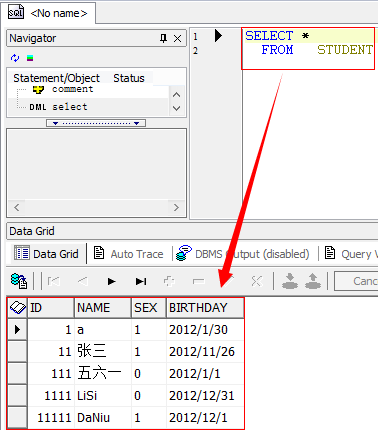The width and height of the screenshot is (378, 430).
Task: Click the SEX column header
Action: pyautogui.click(x=149, y=307)
